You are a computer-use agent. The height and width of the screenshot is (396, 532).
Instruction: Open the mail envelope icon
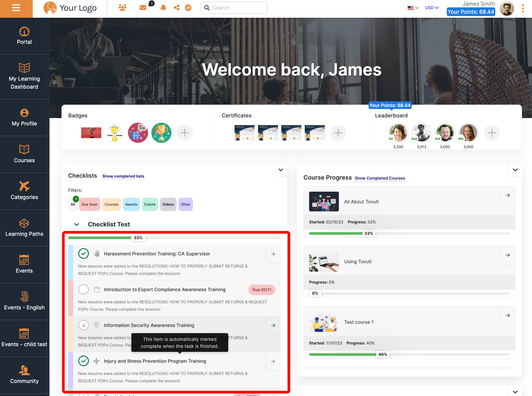pos(143,8)
